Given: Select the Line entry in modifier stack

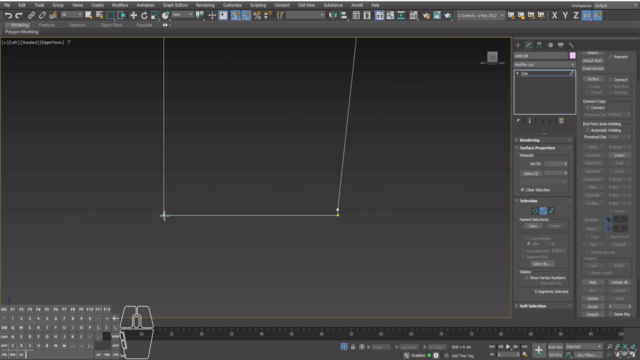Looking at the screenshot, I should (544, 73).
